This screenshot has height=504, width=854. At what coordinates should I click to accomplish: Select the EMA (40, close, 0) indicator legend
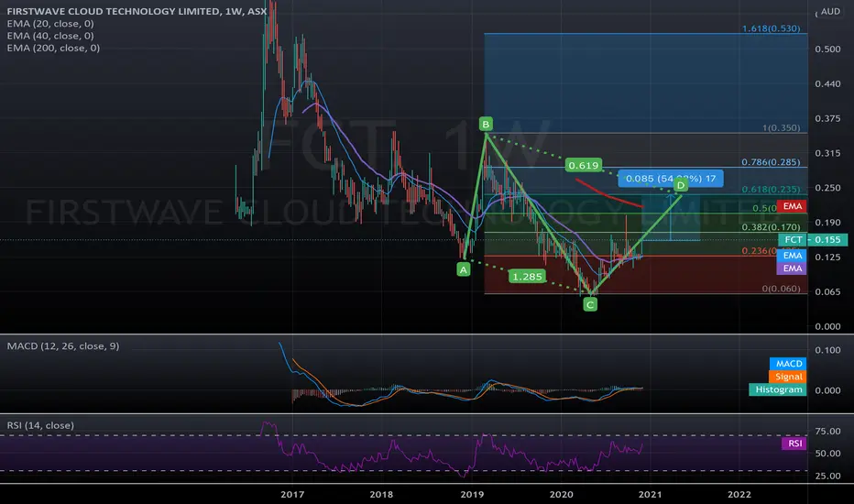(x=50, y=36)
